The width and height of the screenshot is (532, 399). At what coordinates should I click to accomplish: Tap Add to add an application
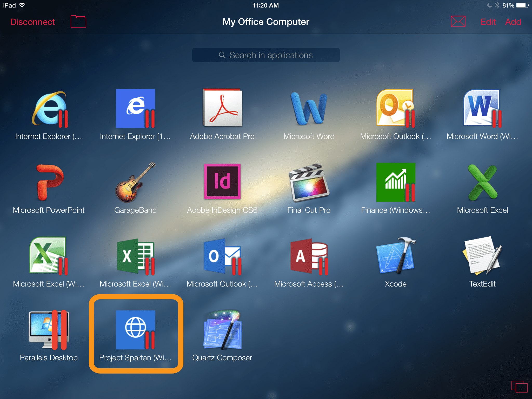(x=513, y=22)
